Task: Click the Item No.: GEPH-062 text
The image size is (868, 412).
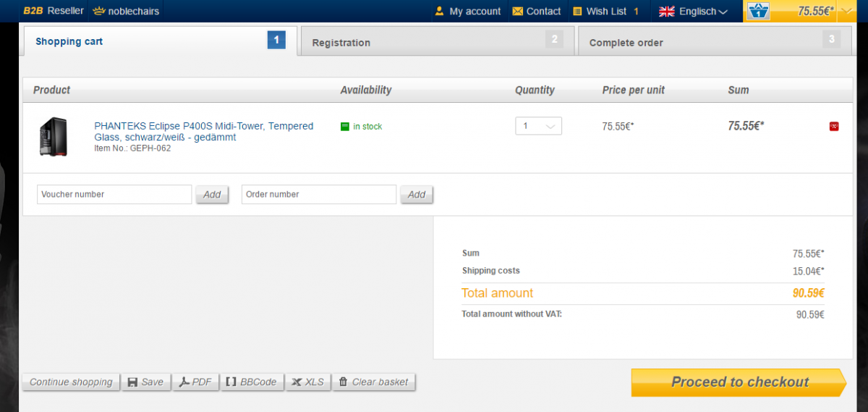Action: click(132, 148)
